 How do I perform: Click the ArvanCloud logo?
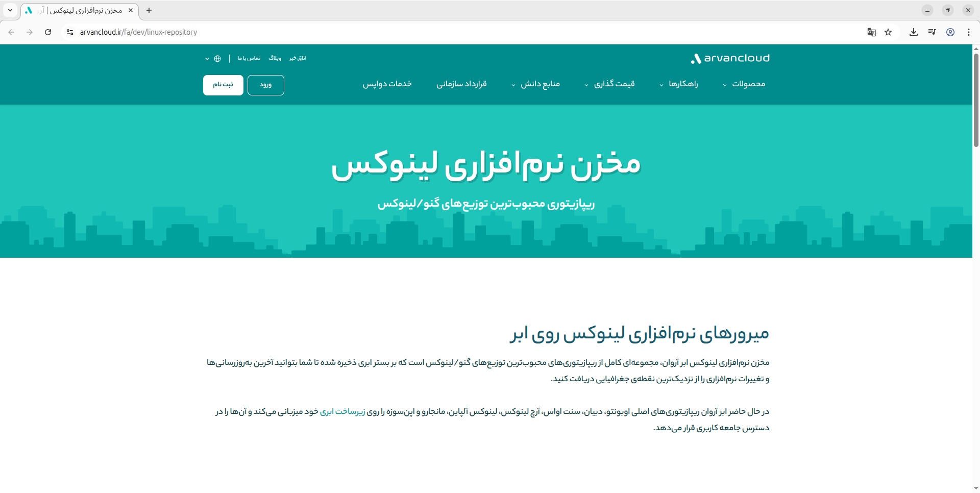(x=729, y=58)
